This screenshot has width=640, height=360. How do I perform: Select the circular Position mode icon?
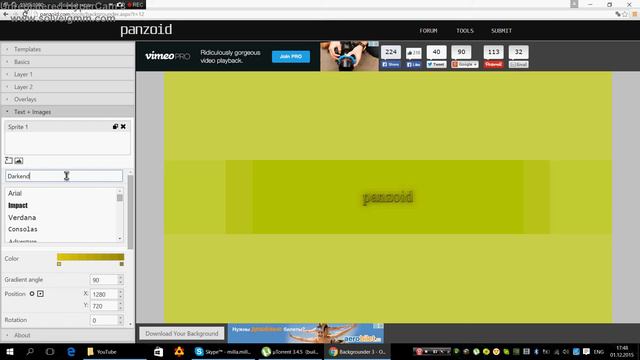click(x=32, y=293)
